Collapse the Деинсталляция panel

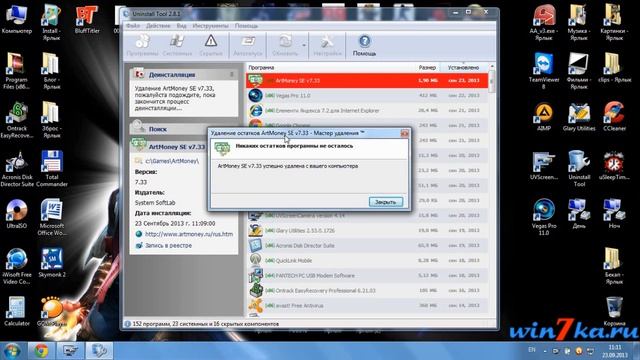pyautogui.click(x=231, y=75)
